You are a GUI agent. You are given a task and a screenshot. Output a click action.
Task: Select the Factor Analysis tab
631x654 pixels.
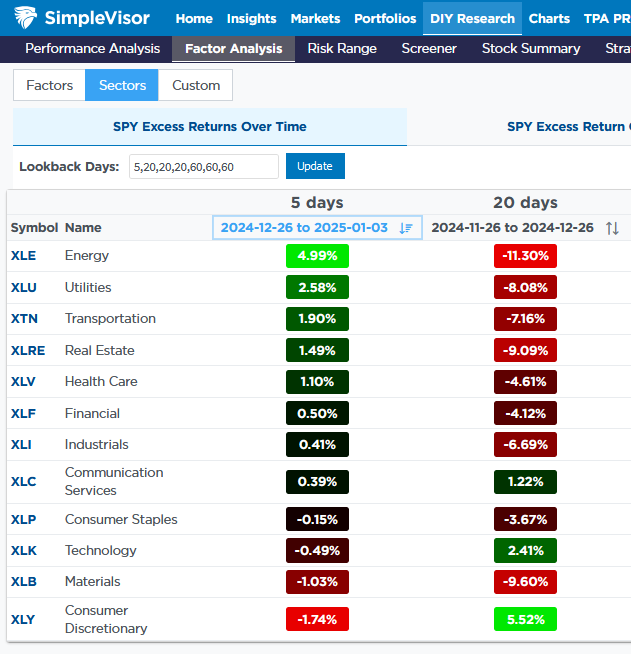[x=234, y=49]
